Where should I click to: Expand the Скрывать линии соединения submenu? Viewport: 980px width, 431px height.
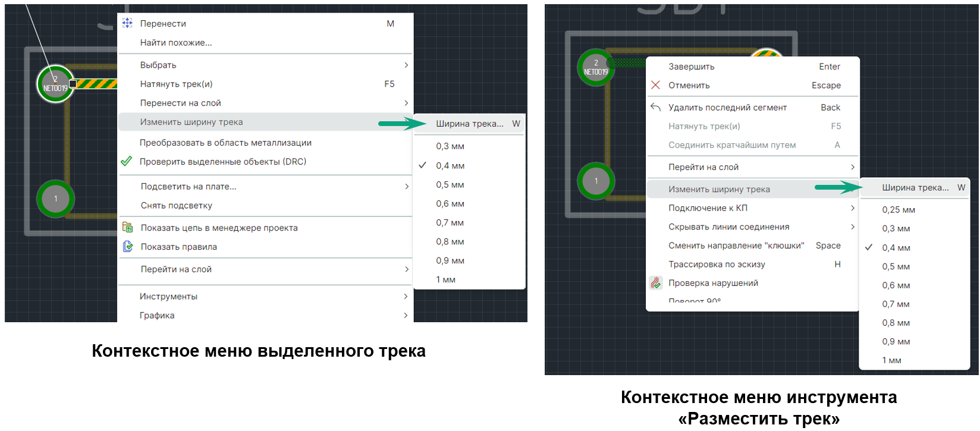(852, 226)
